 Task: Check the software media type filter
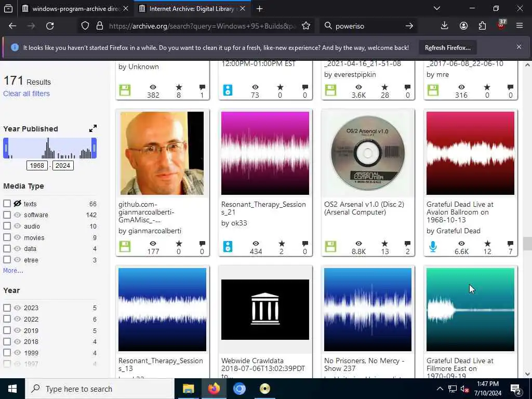[x=7, y=215]
